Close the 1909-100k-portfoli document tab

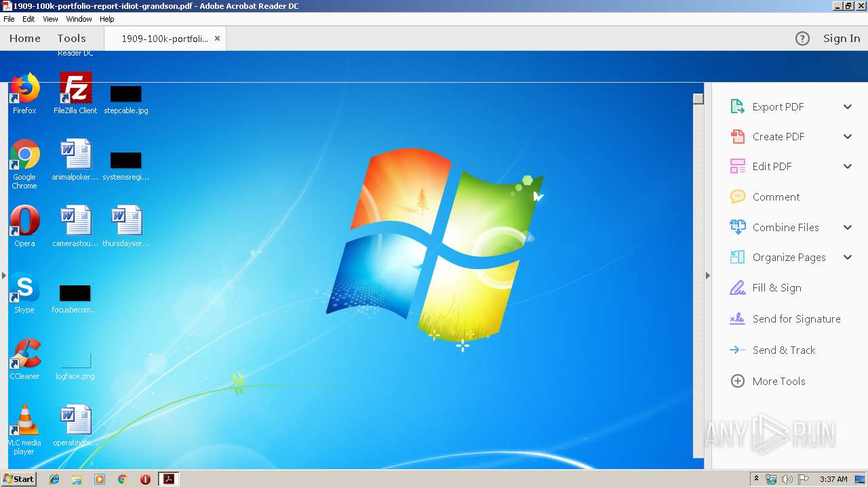(217, 39)
